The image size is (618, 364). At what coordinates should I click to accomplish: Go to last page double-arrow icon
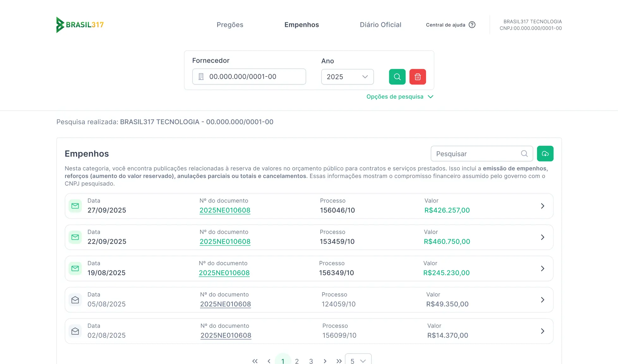(x=339, y=361)
